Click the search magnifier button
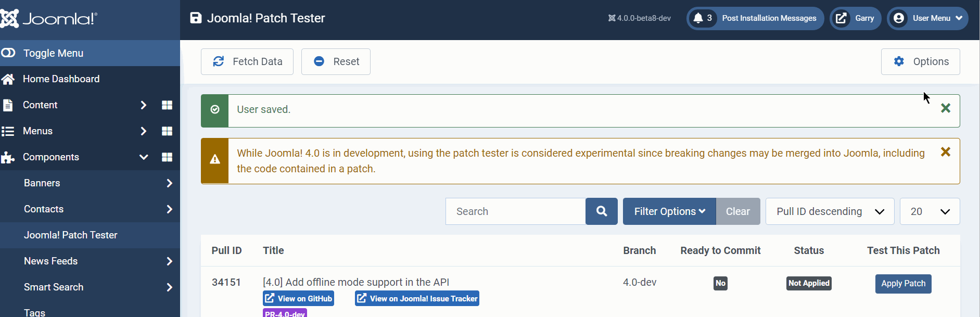The image size is (980, 317). (x=602, y=211)
